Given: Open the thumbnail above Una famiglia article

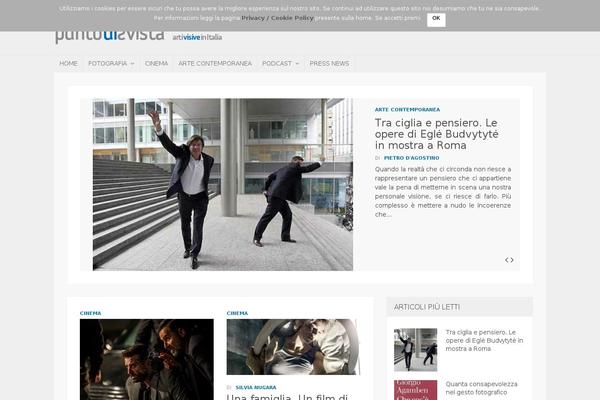Looking at the screenshot, I should tap(293, 347).
